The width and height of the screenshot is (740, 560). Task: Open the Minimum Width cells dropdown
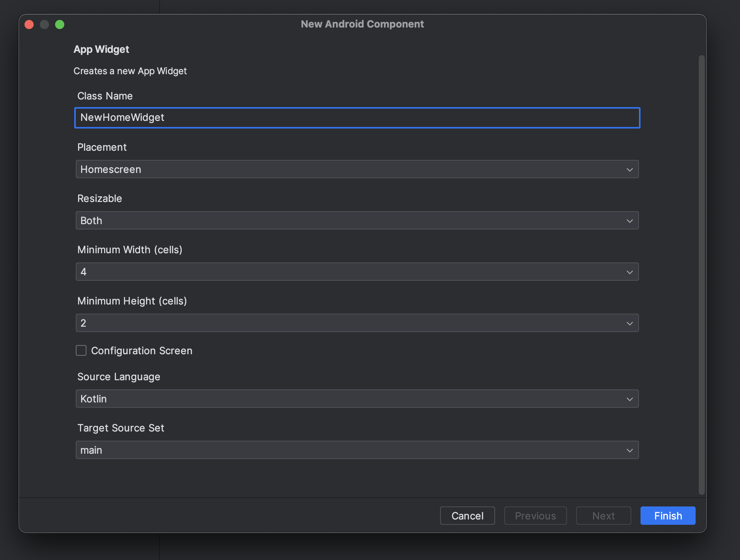click(x=357, y=272)
